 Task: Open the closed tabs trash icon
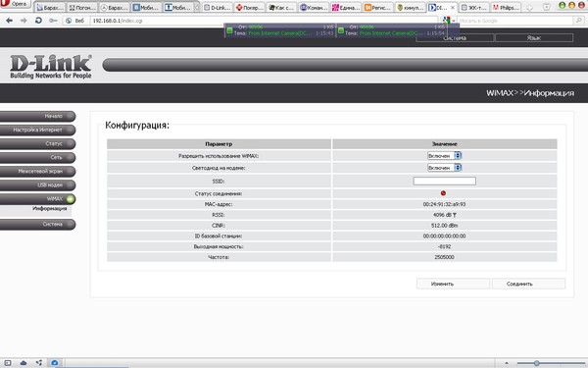pos(547,7)
